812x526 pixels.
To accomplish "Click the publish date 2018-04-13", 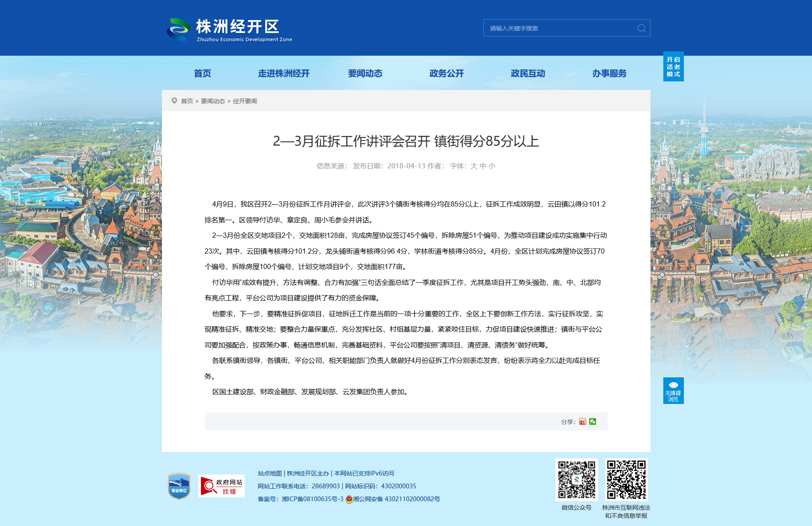I will [x=406, y=166].
